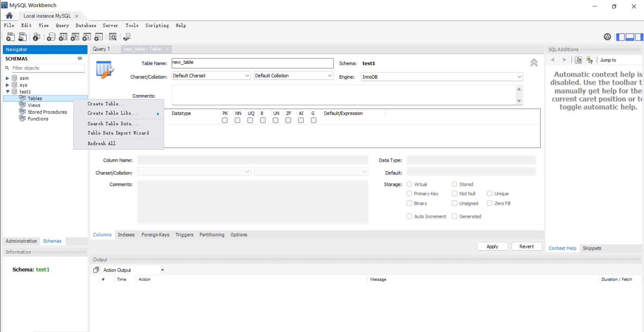Get context help for caret position
644x332 pixels.
[579, 60]
